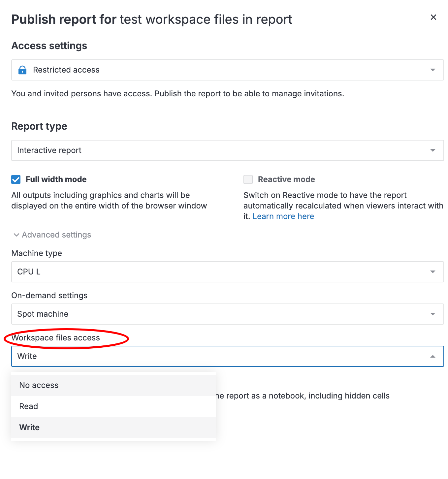This screenshot has width=448, height=479.
Task: Collapse the Workspace files access dropdown arrow
Action: pos(433,356)
